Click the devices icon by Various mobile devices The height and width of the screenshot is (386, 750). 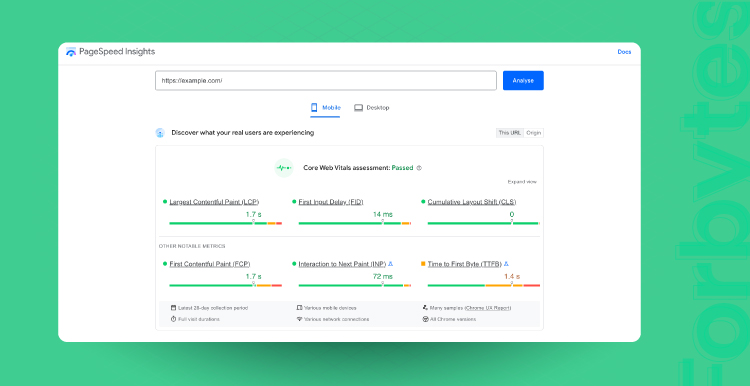click(299, 308)
